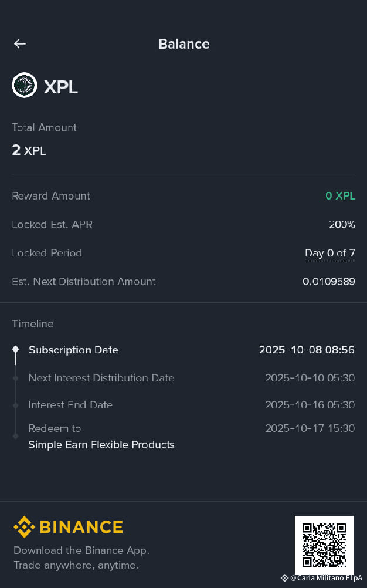
Task: Open the Day 0 of 7 details
Action: 330,253
